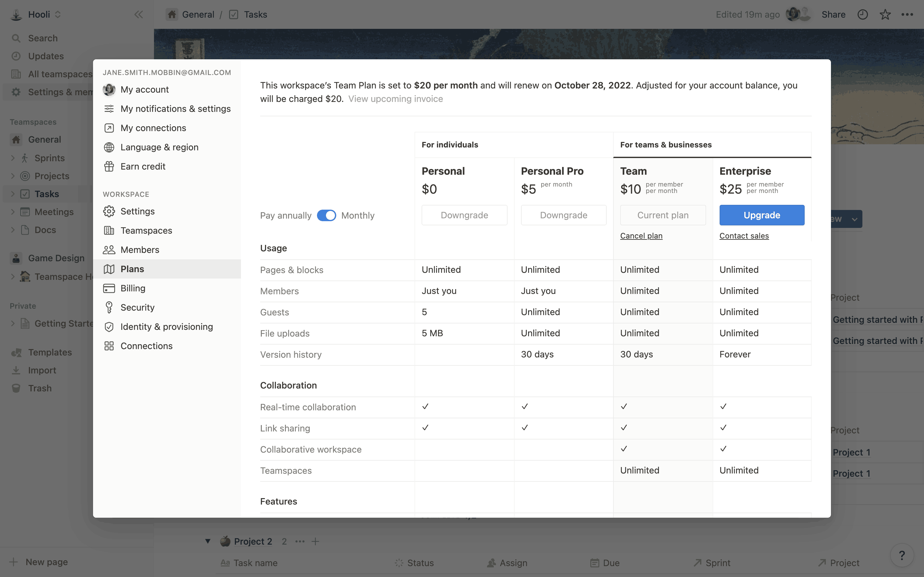
Task: Click the favorite star icon in top bar
Action: pyautogui.click(x=885, y=14)
